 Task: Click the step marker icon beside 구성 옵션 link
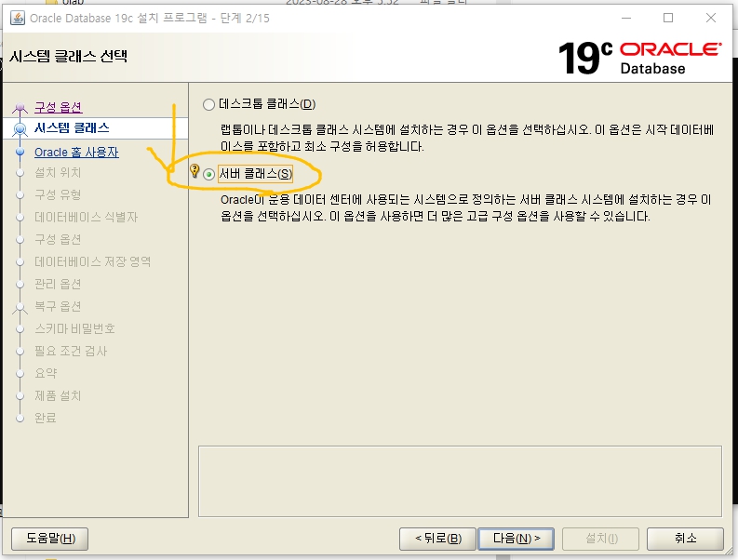pos(20,108)
